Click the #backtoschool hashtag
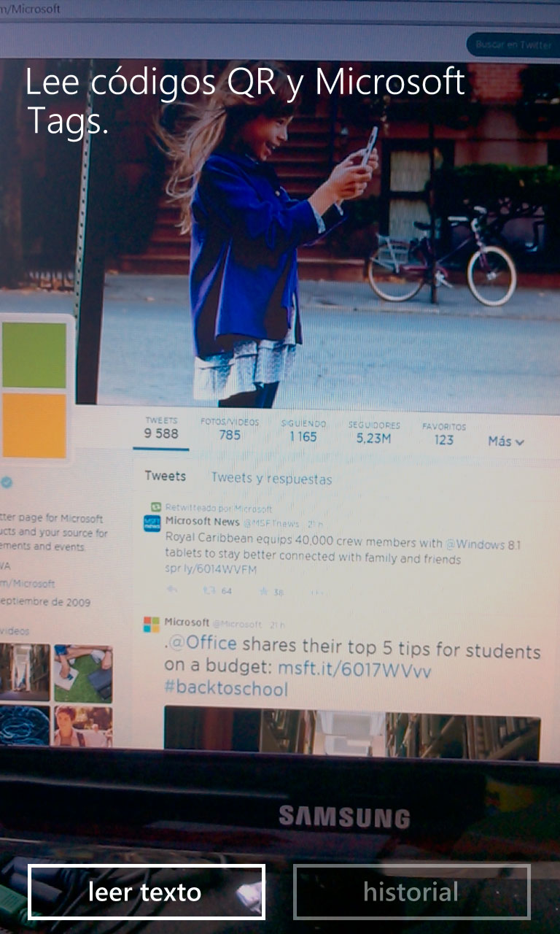The width and height of the screenshot is (560, 934). coord(226,689)
